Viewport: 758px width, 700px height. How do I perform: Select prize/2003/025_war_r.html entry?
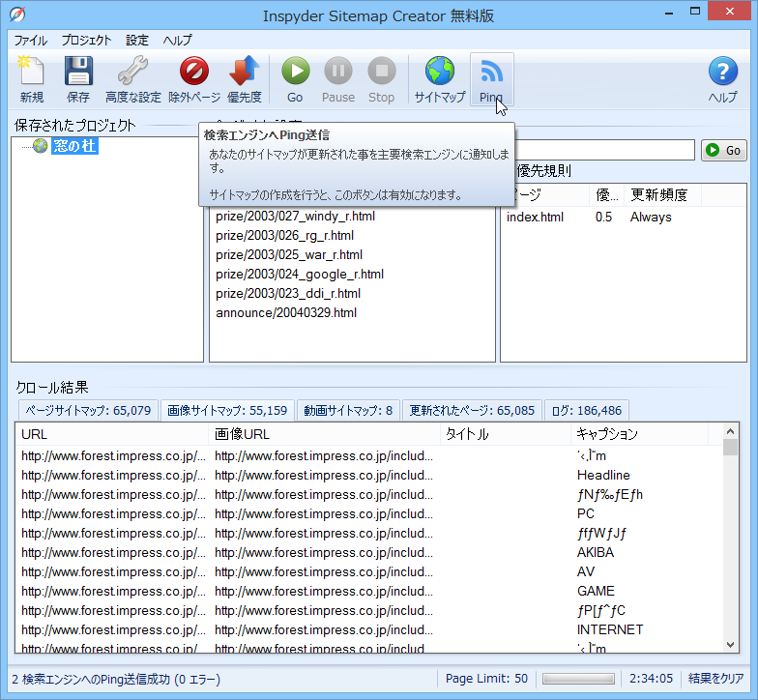pyautogui.click(x=289, y=255)
